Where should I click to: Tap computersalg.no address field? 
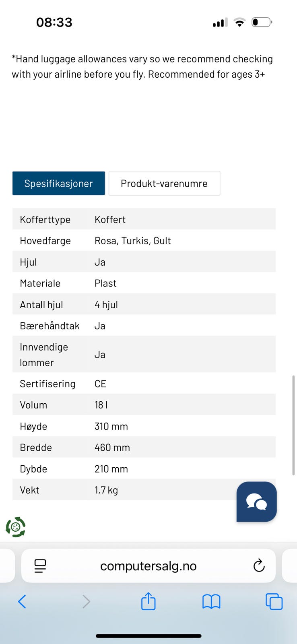point(148,566)
